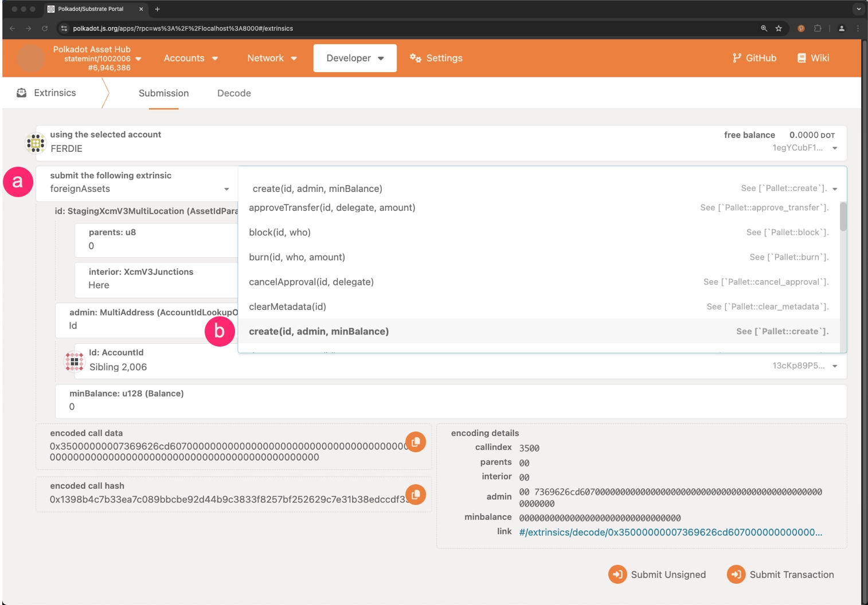Open the Network menu

(272, 58)
